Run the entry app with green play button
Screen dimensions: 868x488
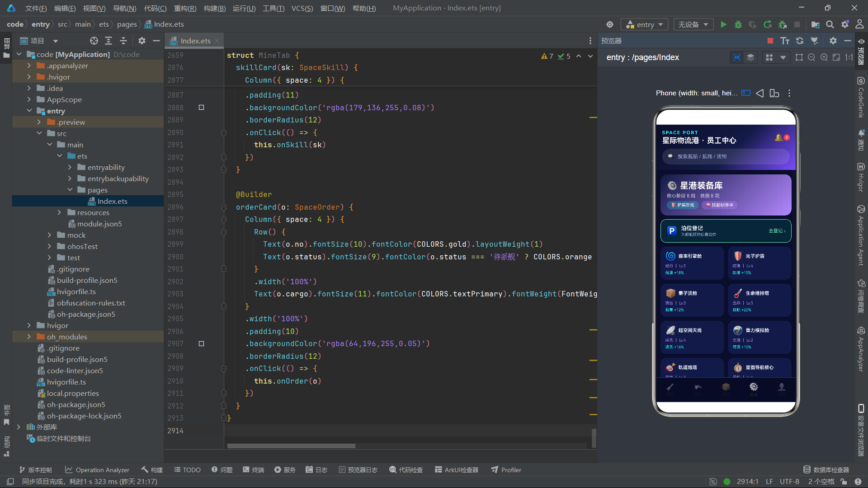pyautogui.click(x=723, y=24)
